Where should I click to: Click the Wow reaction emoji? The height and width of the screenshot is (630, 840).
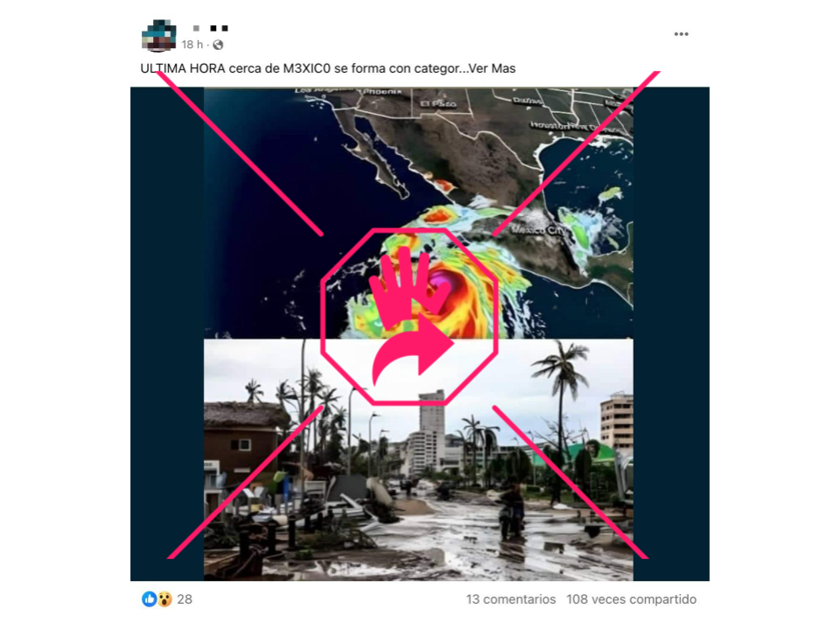coord(164,598)
